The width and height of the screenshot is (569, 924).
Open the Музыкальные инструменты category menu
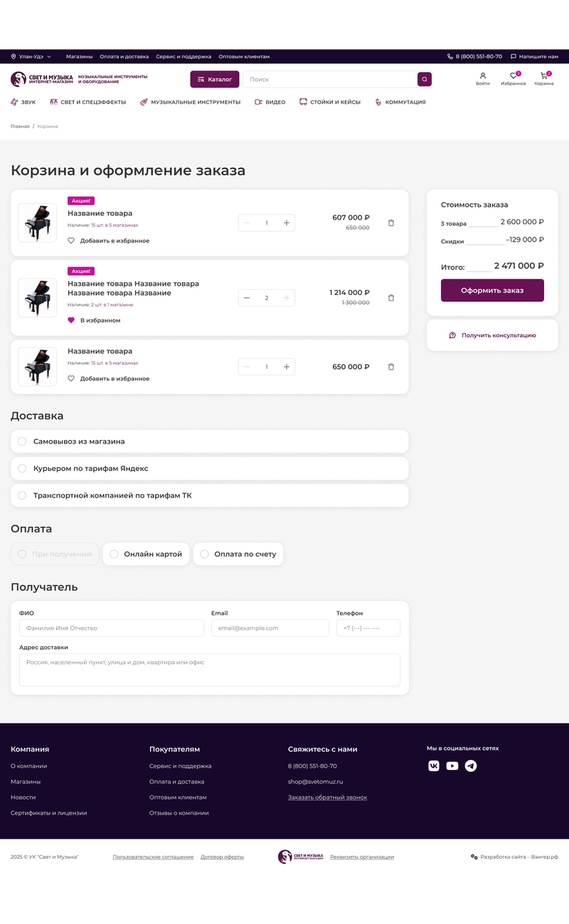190,102
